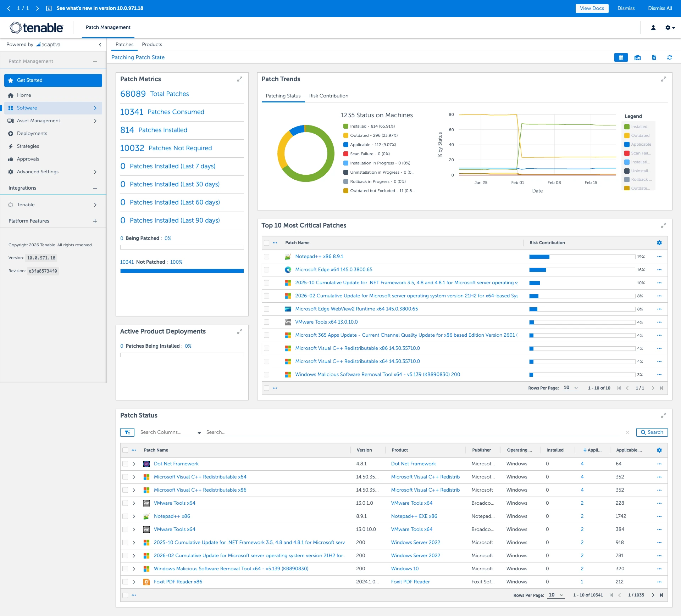
Task: Open row actions for Microsoft Edge x64 145.0.3800.65
Action: point(659,270)
